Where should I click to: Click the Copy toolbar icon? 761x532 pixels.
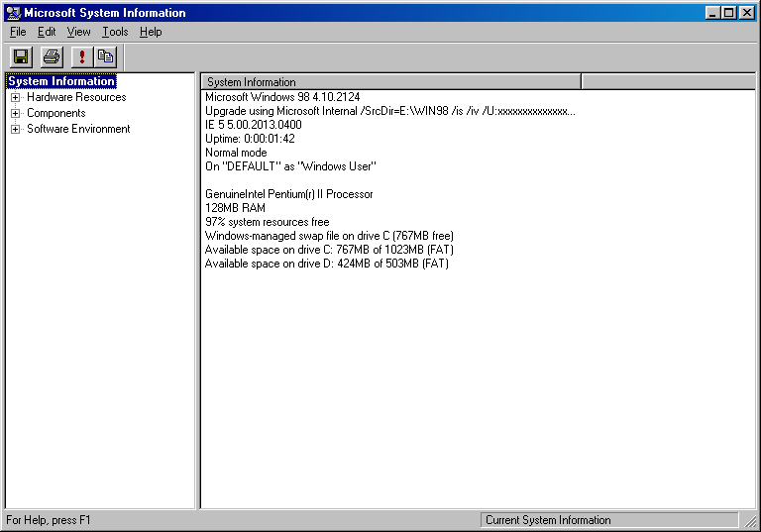105,57
